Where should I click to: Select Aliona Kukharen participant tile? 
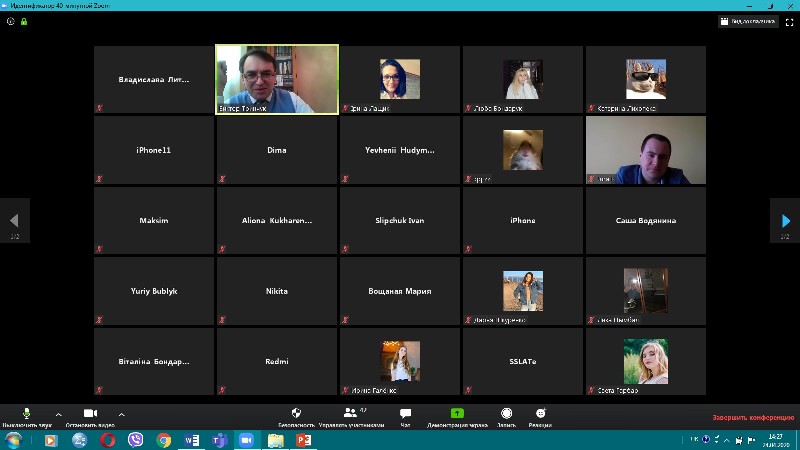coord(277,220)
